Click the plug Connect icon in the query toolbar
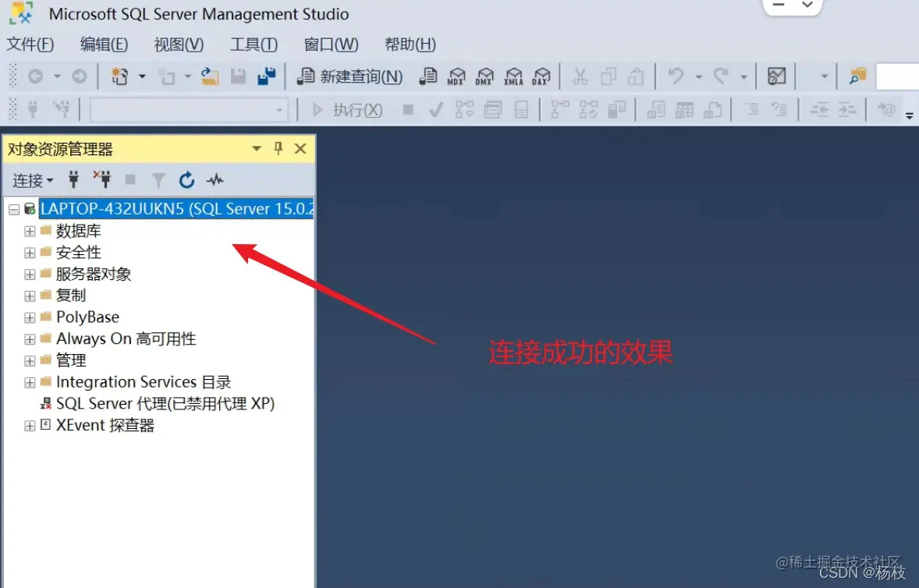The height and width of the screenshot is (588, 919). 33,109
